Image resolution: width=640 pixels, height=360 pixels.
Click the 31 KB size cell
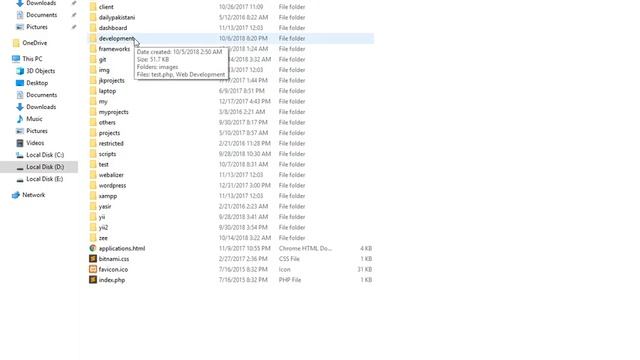(364, 269)
